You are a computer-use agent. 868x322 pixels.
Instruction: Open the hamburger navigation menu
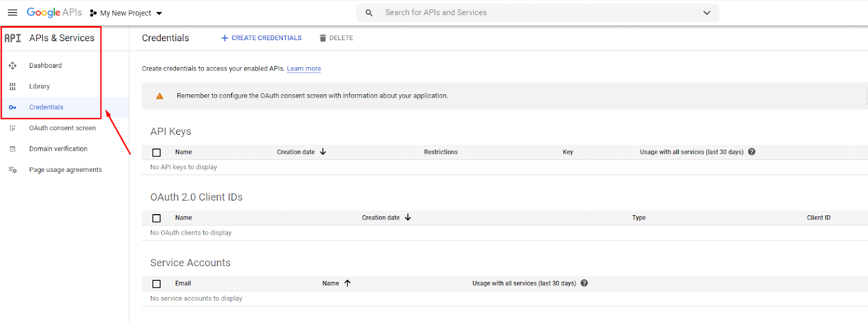pos(12,12)
